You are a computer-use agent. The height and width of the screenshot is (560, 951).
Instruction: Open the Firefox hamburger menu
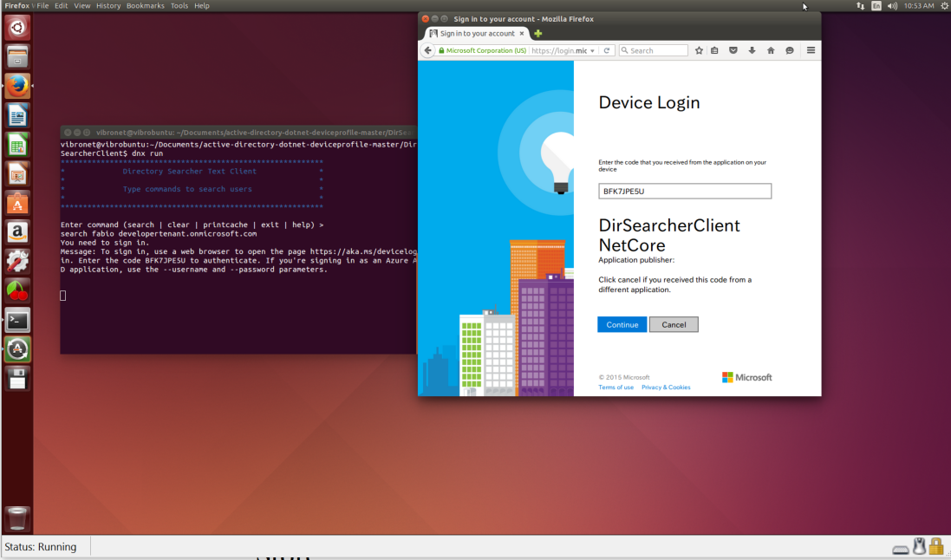811,50
